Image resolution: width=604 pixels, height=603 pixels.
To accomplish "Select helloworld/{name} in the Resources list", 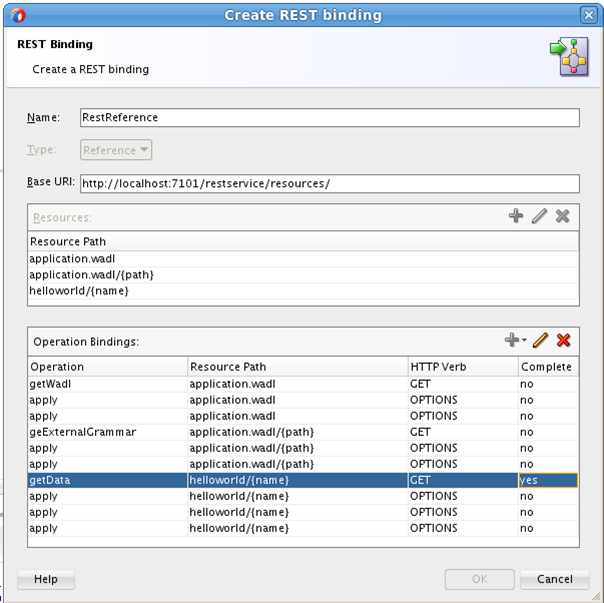I will 304,291.
